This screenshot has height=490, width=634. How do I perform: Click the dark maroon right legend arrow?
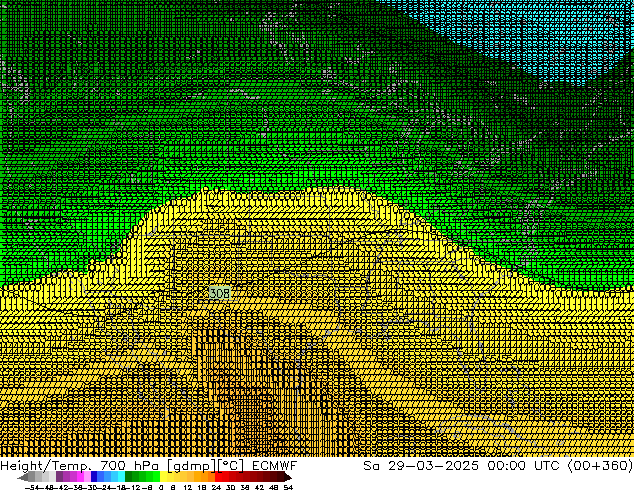[x=288, y=477]
